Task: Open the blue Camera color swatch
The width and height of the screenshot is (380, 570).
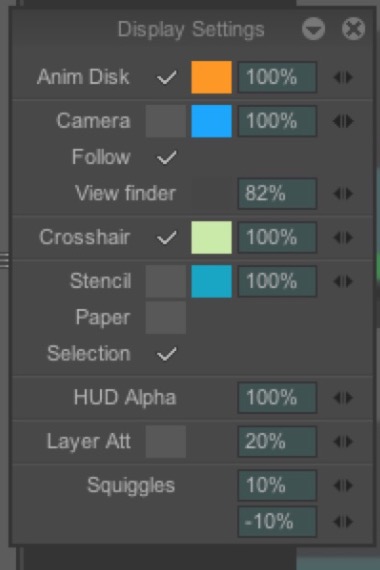Action: point(212,121)
